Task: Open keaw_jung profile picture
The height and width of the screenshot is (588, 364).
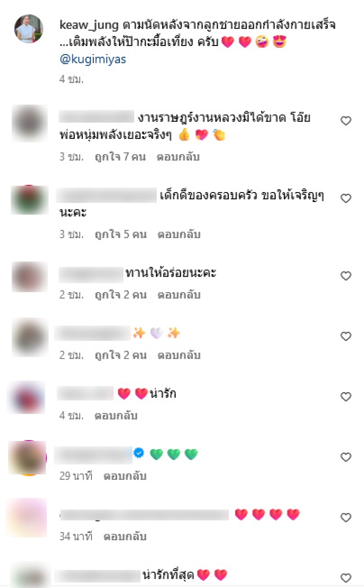Action: point(29,29)
